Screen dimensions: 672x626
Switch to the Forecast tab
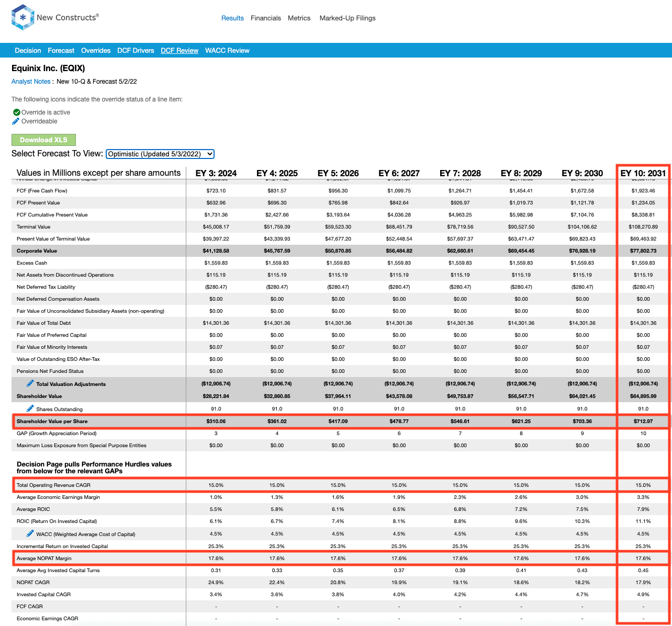[x=61, y=51]
